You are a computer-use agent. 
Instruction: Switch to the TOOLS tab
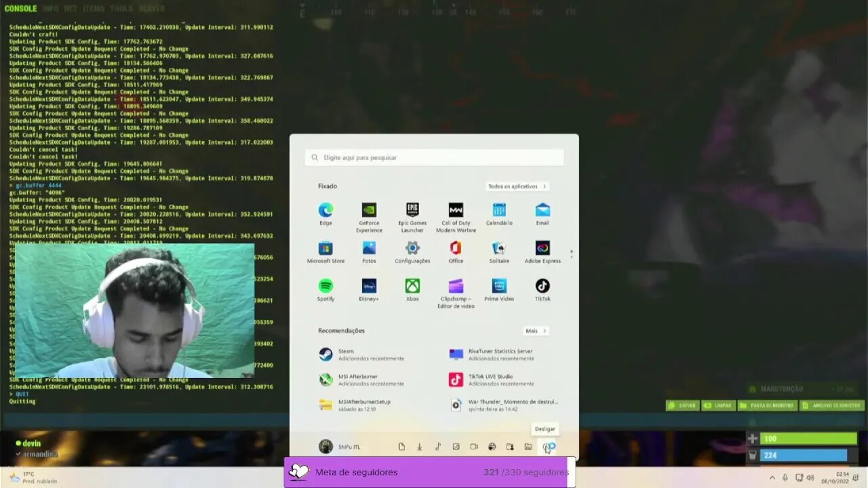coord(121,9)
